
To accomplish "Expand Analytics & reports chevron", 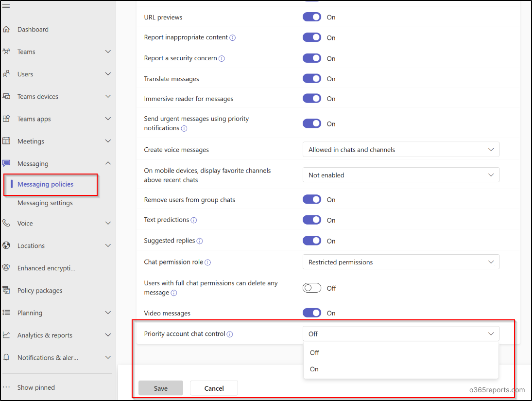I will [x=108, y=335].
